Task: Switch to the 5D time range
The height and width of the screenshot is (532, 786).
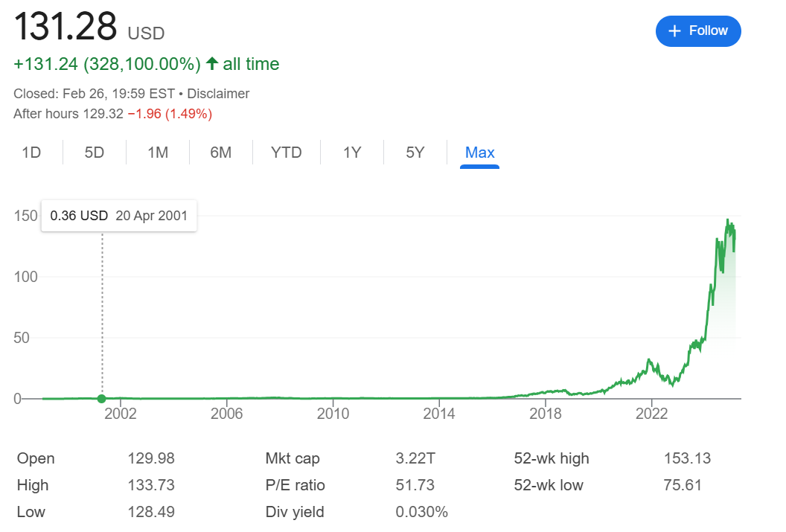Action: pyautogui.click(x=95, y=153)
